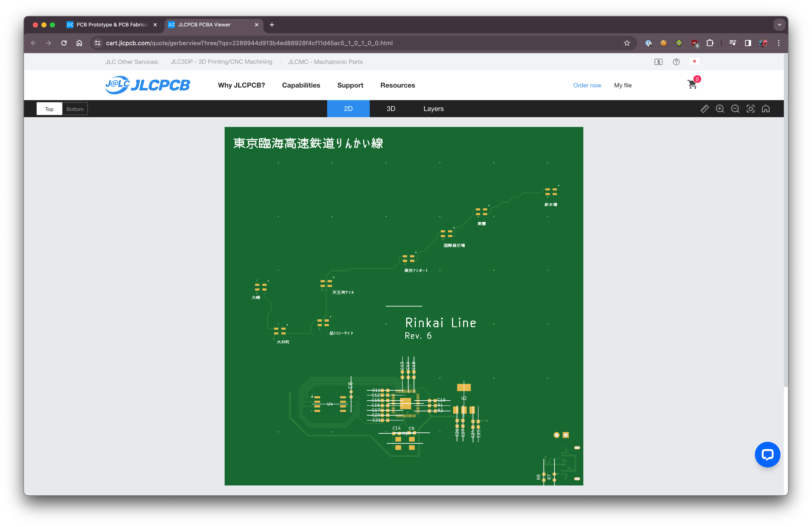Open the Chrome three-dot menu
Screen dimensions: 812x527
pyautogui.click(x=779, y=43)
